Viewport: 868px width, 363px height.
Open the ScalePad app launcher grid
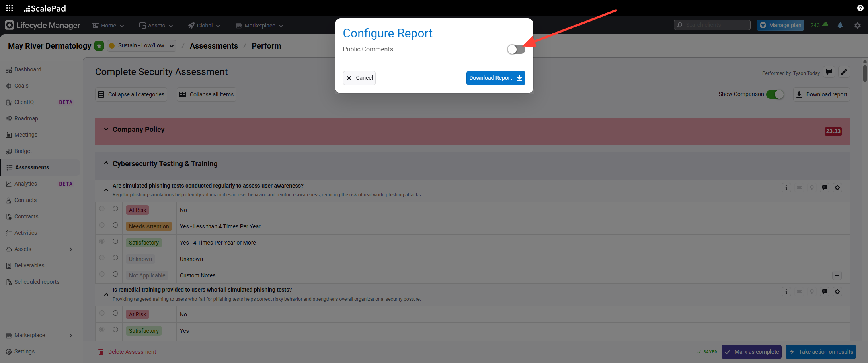coord(10,8)
